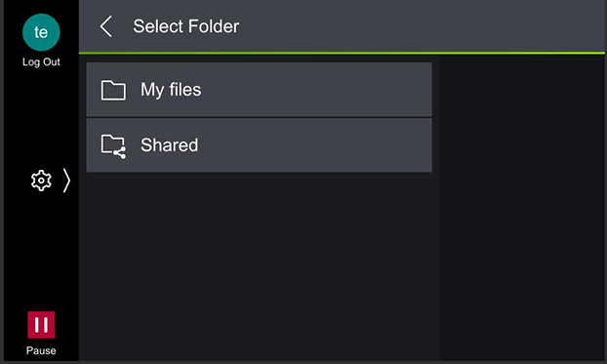Click the 'Log Out' label
The width and height of the screenshot is (607, 364).
[41, 61]
